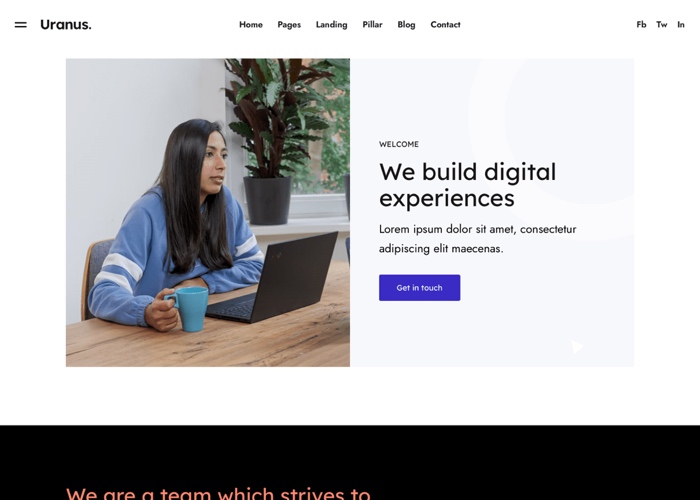The image size is (700, 500).
Task: Click the WELCOME label text
Action: pyautogui.click(x=399, y=144)
